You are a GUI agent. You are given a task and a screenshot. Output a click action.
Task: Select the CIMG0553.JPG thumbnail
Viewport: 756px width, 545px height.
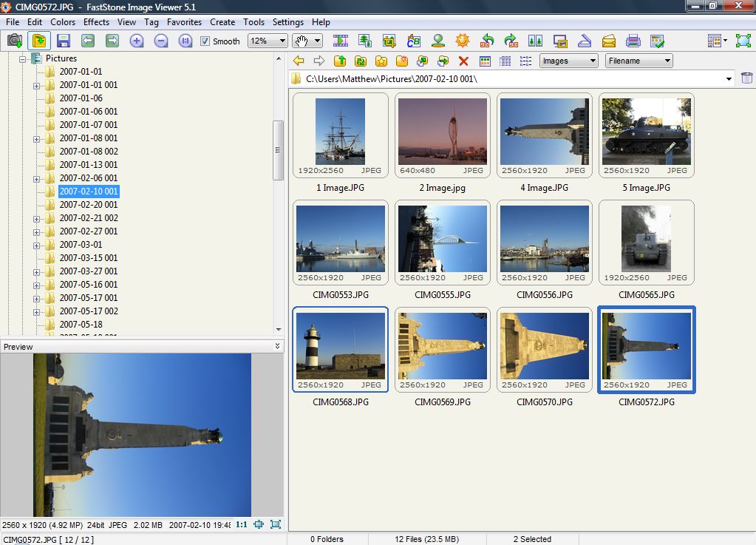pyautogui.click(x=340, y=244)
